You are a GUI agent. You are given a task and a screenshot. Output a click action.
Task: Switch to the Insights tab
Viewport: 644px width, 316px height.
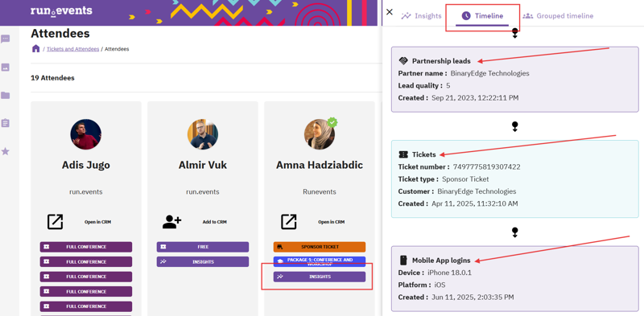421,16
